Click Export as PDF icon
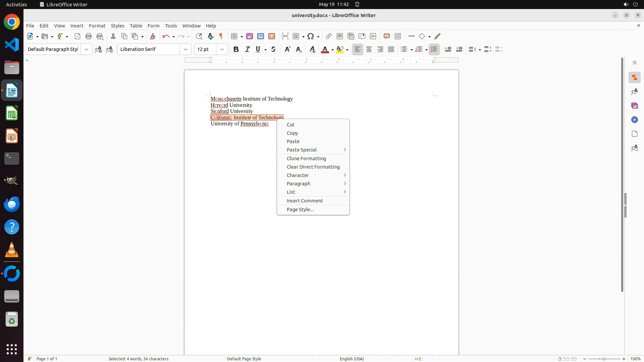Viewport: 644px width, 362px height. pyautogui.click(x=77, y=36)
